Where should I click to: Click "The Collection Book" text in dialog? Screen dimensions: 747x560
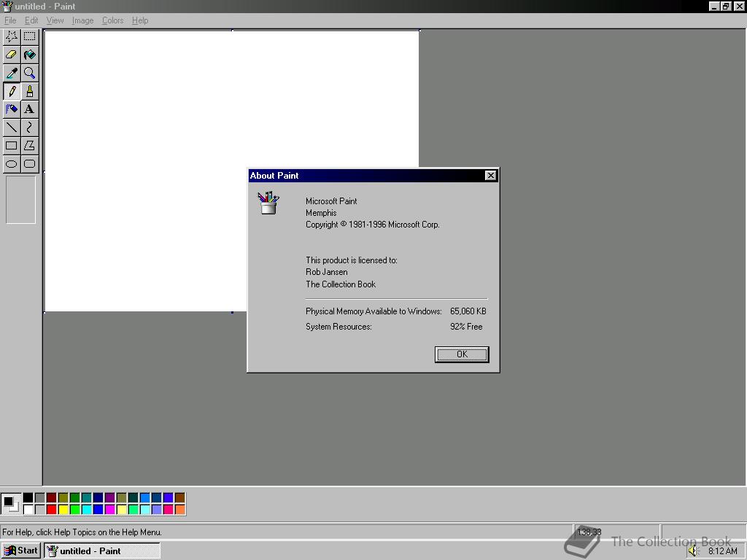pyautogui.click(x=341, y=284)
